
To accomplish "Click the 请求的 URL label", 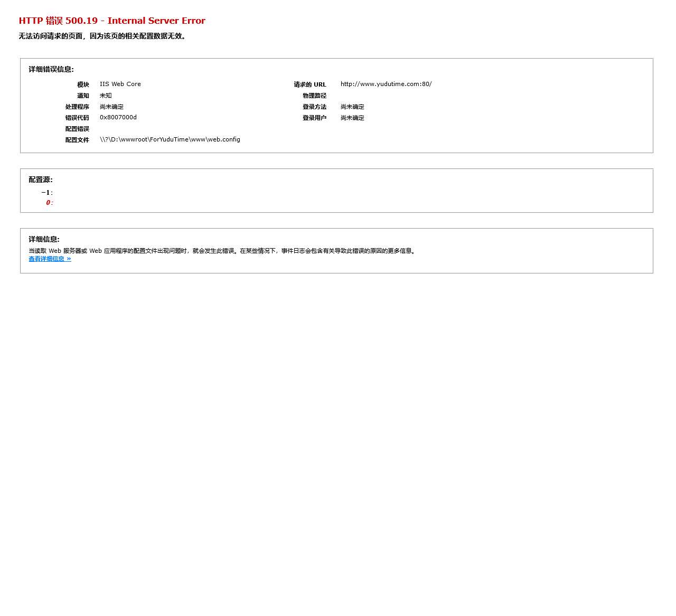I will (x=310, y=84).
